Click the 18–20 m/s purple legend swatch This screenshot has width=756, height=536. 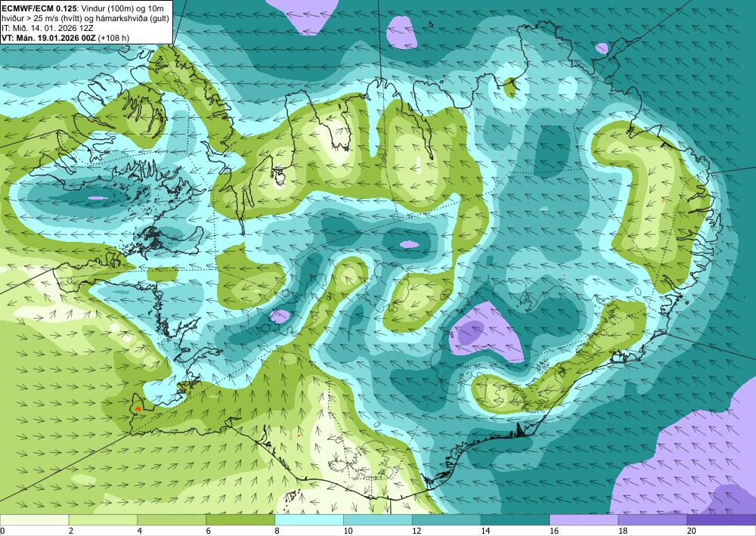[652, 519]
